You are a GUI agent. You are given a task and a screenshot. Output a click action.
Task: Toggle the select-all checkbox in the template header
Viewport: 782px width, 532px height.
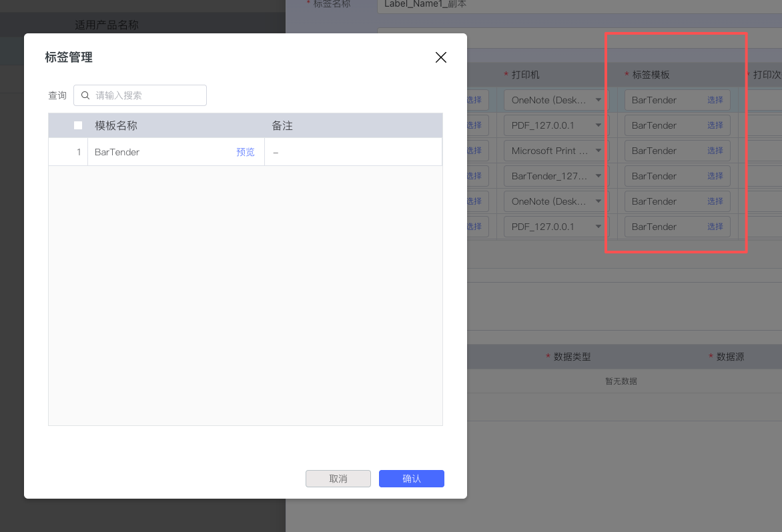point(78,125)
